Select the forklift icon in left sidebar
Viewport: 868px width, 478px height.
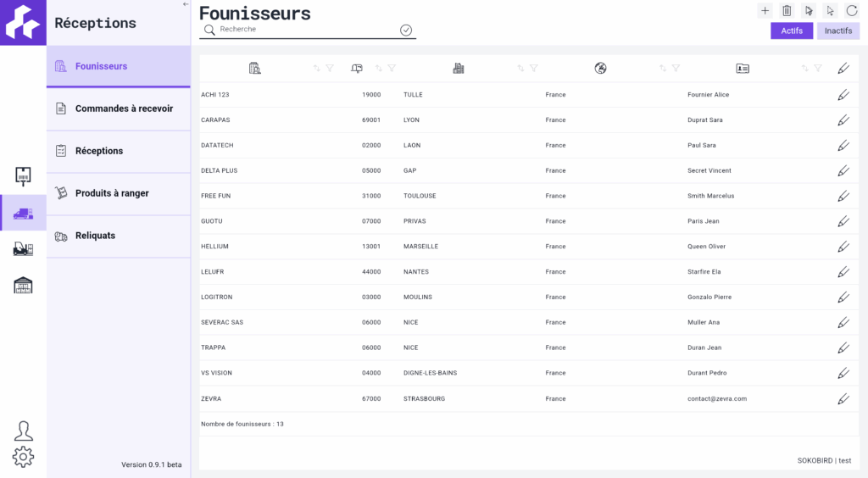tap(23, 249)
